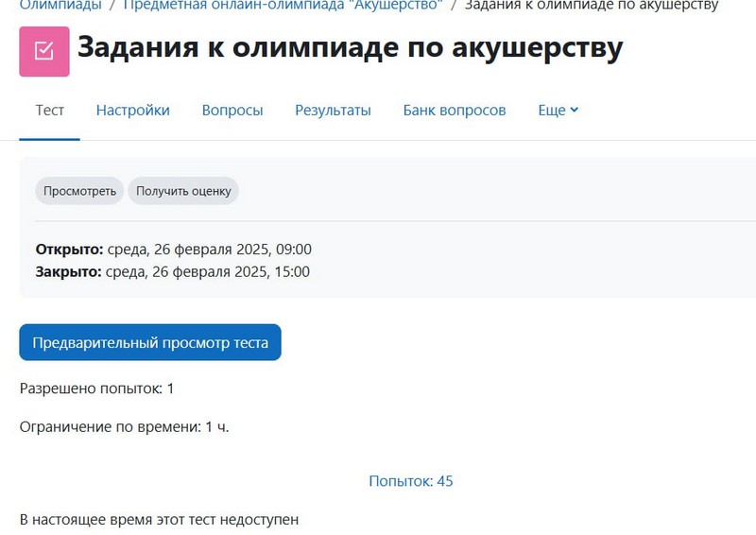The height and width of the screenshot is (535, 756).
Task: Open the Попыток: 45 link
Action: (x=411, y=481)
